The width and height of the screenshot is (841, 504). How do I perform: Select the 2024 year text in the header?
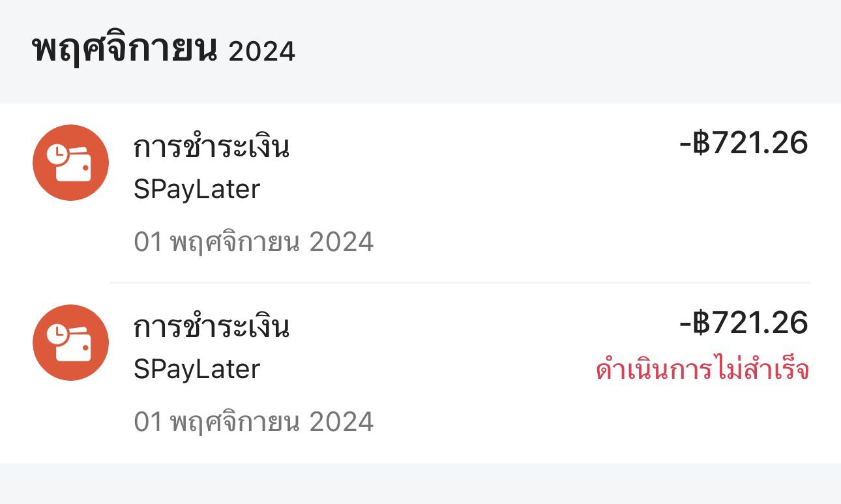coord(262,52)
